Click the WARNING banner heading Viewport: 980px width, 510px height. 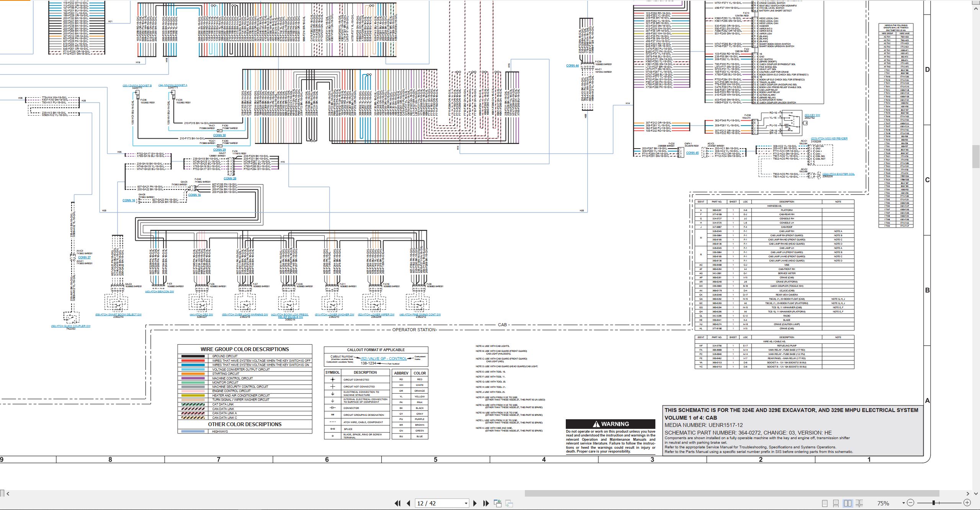pyautogui.click(x=611, y=424)
